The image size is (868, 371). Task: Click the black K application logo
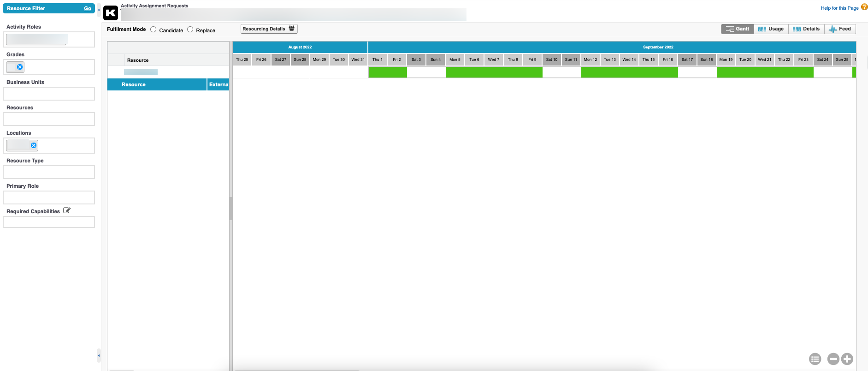[x=111, y=13]
